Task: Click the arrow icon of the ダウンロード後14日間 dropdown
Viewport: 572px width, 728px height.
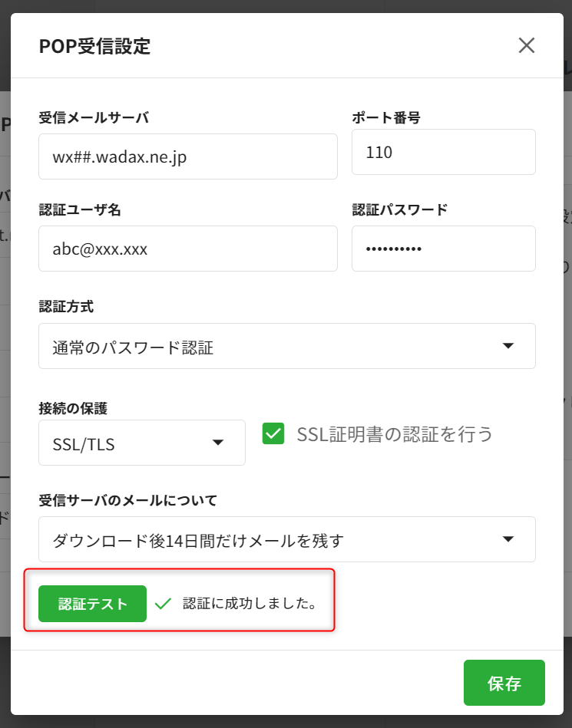Action: coord(508,539)
